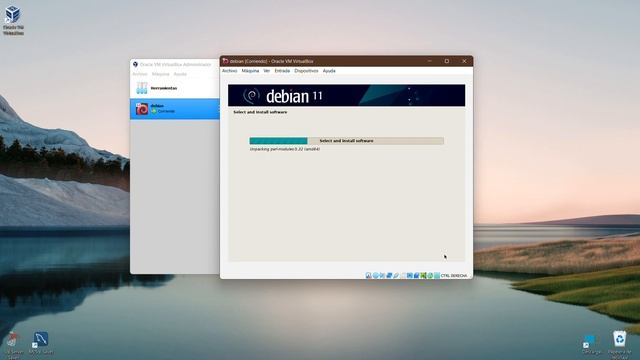Image resolution: width=640 pixels, height=360 pixels.
Task: Open Archivo menu in VirtualBox Administrador window
Action: pos(140,74)
